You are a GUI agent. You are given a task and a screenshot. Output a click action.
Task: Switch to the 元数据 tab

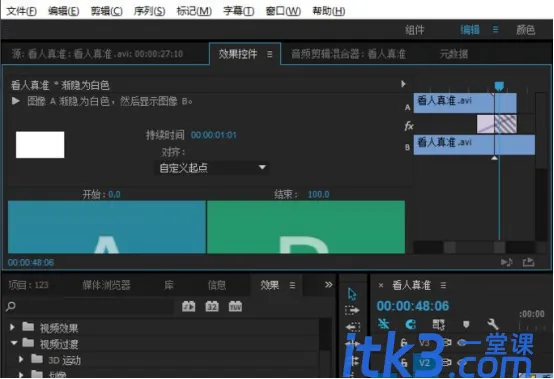454,54
